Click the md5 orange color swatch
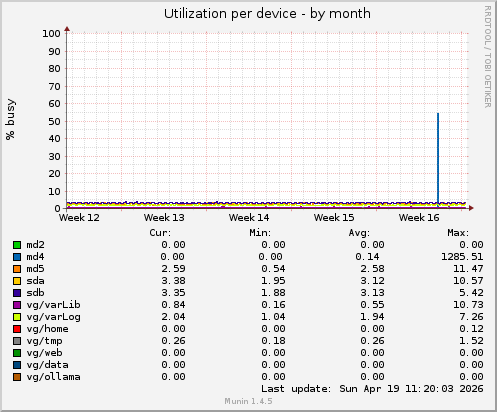497x412 pixels. coord(17,269)
